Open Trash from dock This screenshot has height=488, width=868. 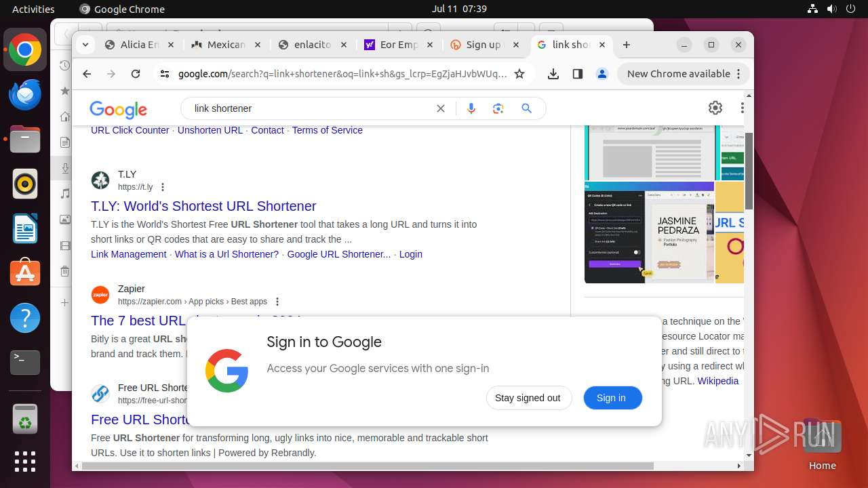coord(25,418)
